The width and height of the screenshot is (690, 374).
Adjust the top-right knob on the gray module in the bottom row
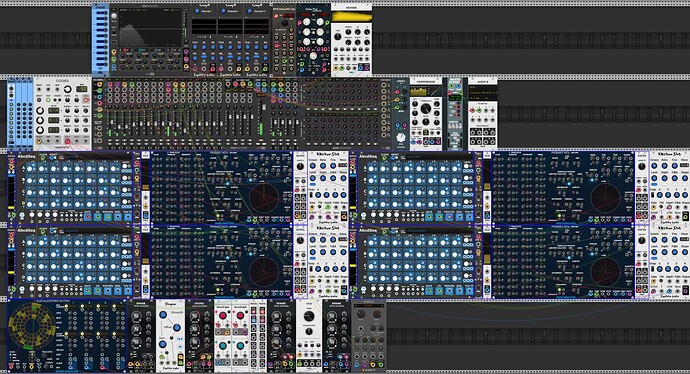(377, 314)
